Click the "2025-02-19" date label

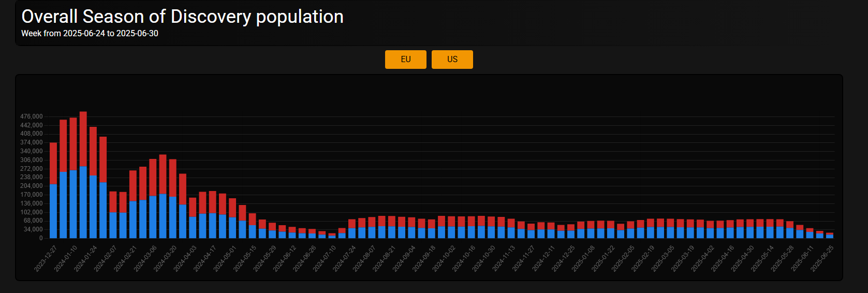pos(643,258)
